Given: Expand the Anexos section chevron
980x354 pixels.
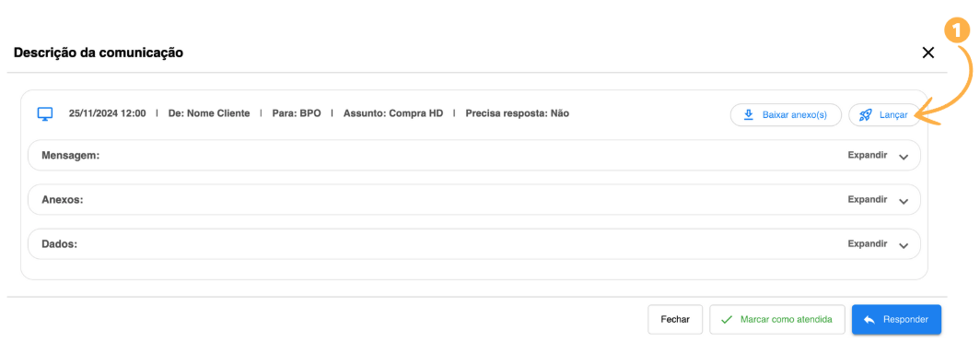Looking at the screenshot, I should 904,201.
